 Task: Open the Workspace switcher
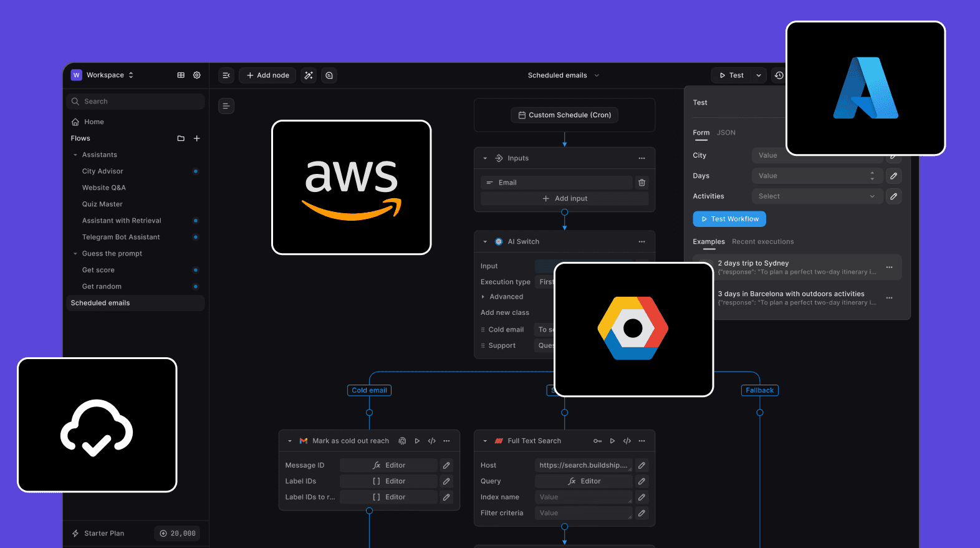[103, 75]
